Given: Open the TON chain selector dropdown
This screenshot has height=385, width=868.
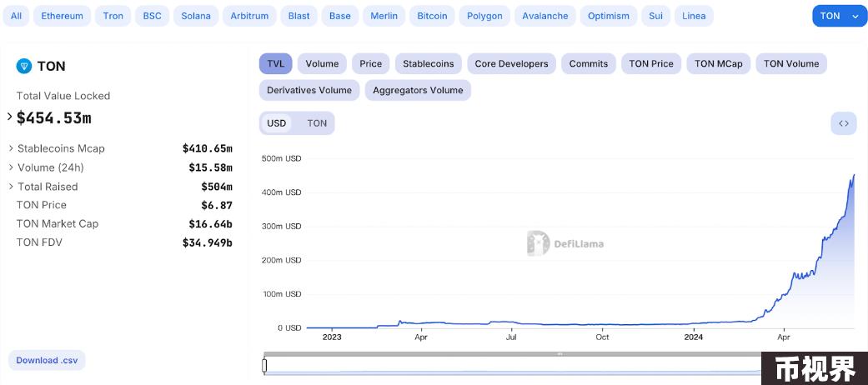Looking at the screenshot, I should (839, 16).
